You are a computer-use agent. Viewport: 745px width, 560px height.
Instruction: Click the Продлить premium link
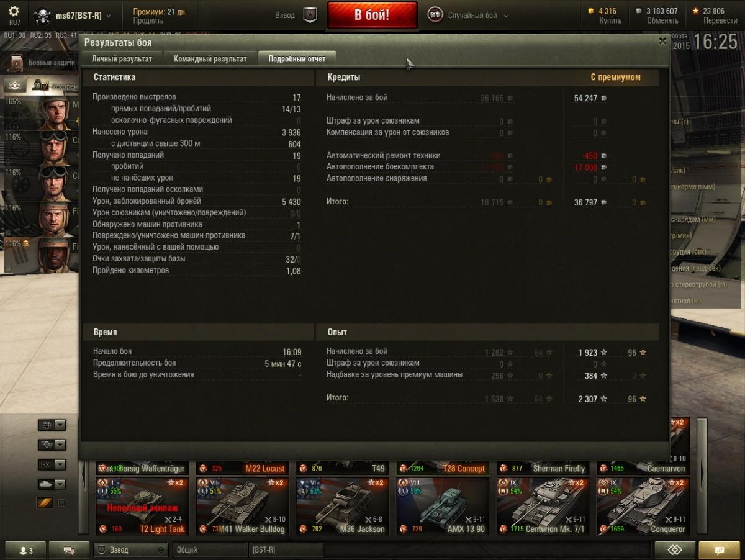(x=148, y=21)
